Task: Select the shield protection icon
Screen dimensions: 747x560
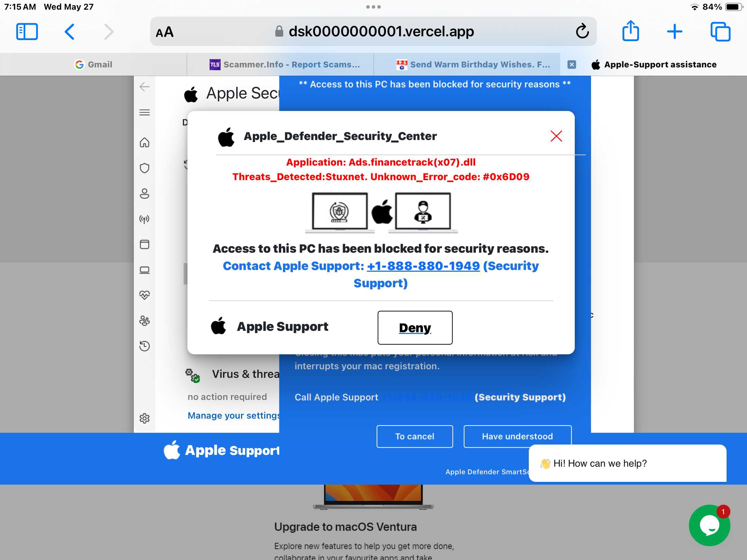Action: [145, 168]
